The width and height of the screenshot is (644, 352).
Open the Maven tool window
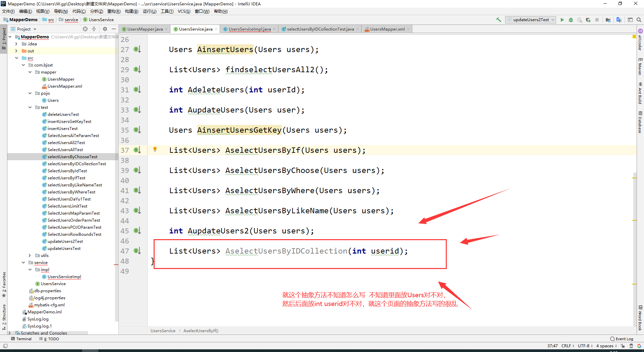click(x=640, y=66)
